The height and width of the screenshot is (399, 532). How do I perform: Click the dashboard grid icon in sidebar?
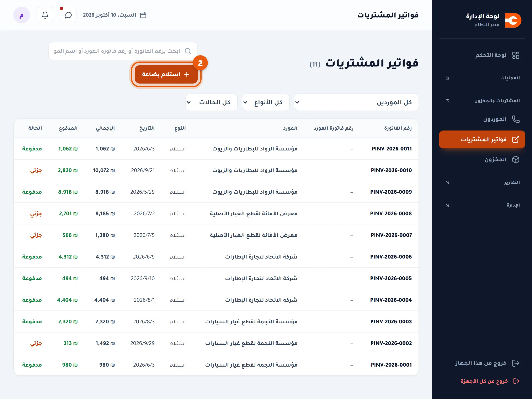click(x=516, y=55)
